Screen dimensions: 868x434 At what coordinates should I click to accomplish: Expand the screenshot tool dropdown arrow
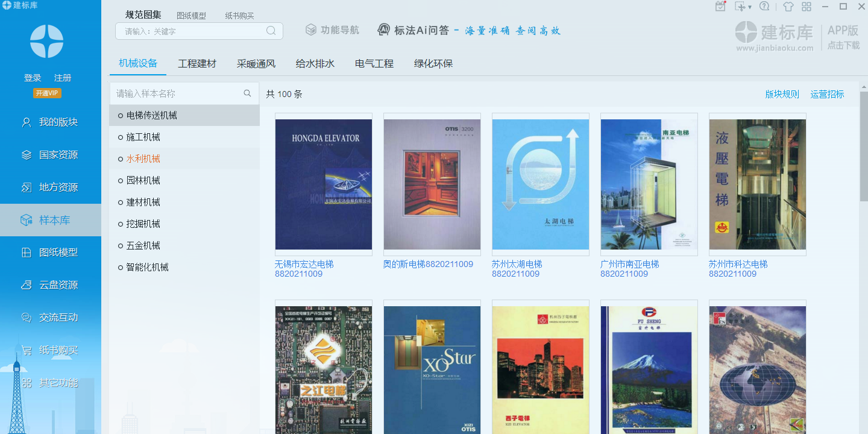(x=750, y=7)
